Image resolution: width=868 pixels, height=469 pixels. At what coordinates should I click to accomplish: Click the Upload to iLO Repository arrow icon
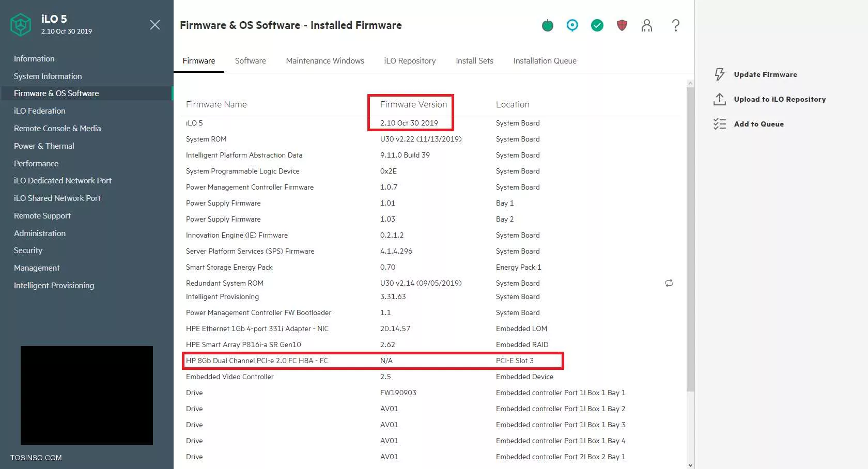point(720,99)
